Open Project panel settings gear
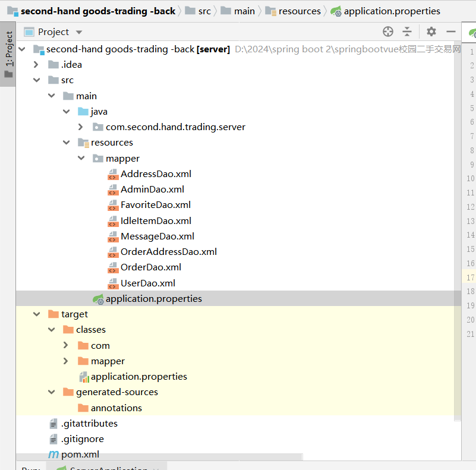 point(431,31)
